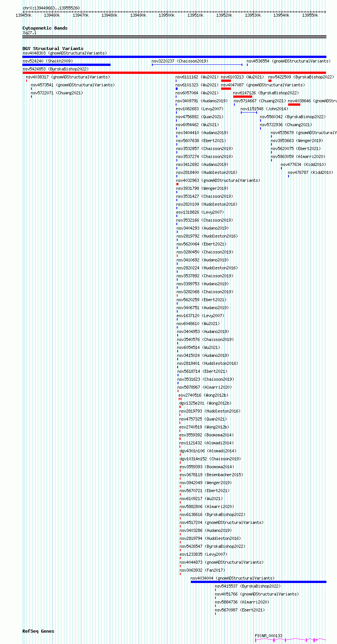The height and width of the screenshot is (644, 337).
Task: Click the nsv4034004 blue variant bar
Action: (x=259, y=582)
